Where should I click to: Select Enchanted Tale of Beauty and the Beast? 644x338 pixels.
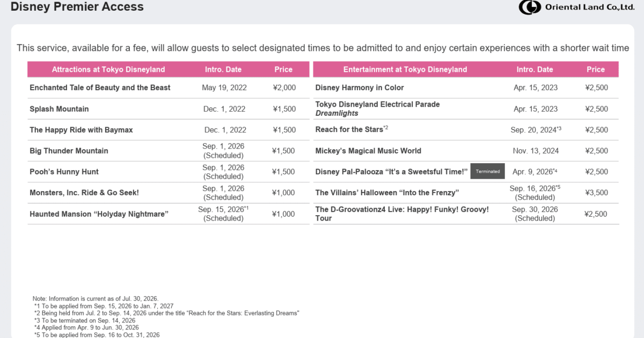click(100, 87)
